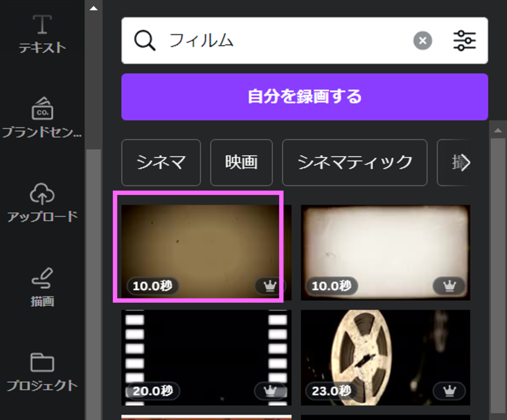Open the アップロード upload panel

(42, 202)
